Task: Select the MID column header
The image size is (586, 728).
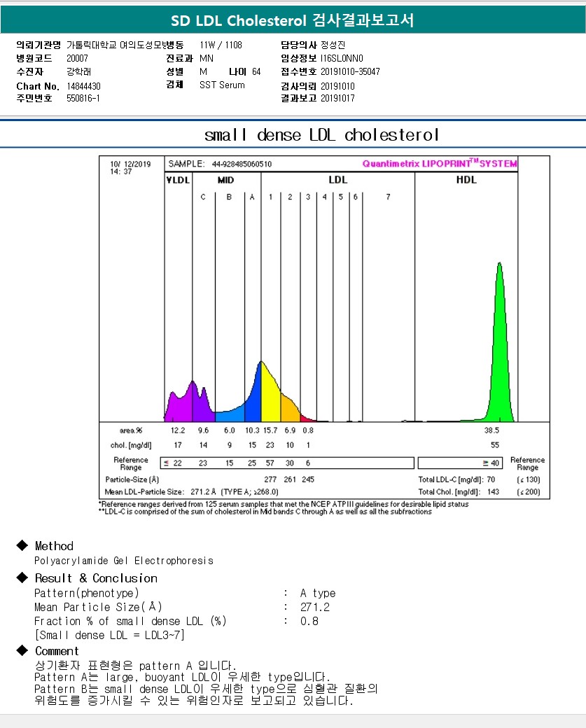Action: click(225, 180)
